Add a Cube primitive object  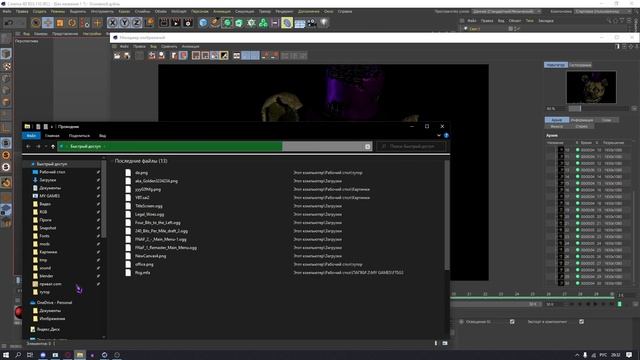point(203,23)
